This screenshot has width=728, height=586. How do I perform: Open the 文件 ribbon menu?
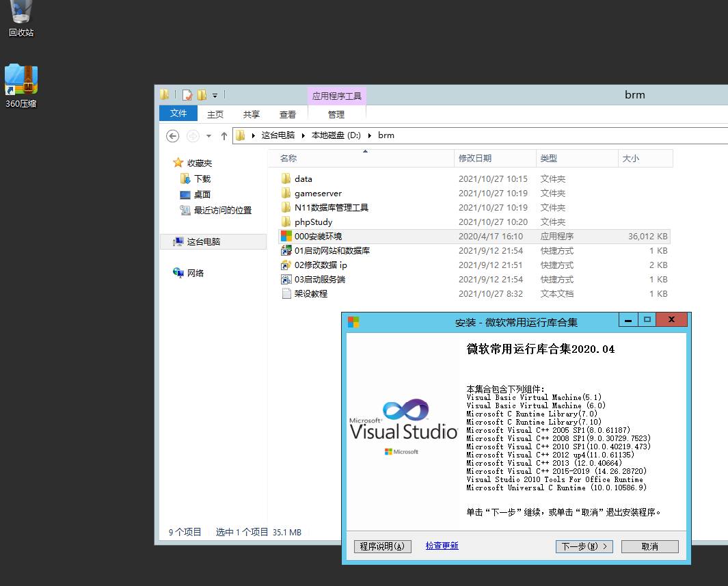[x=178, y=114]
